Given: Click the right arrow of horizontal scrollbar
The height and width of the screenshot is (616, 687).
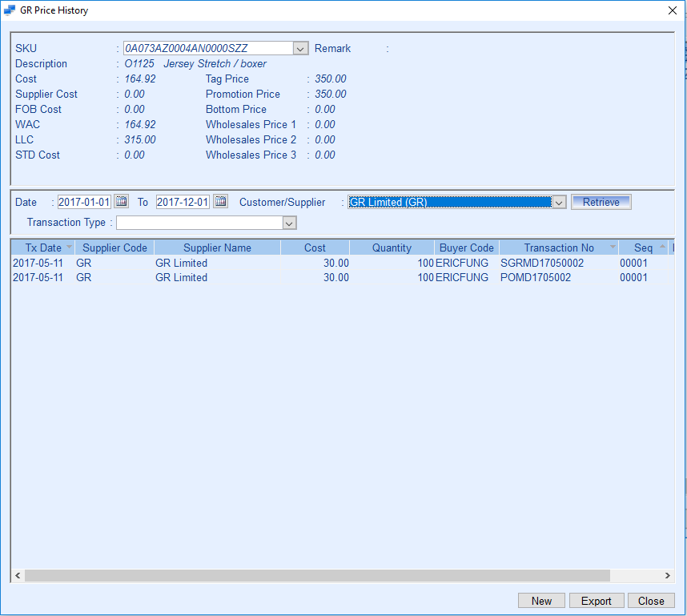Looking at the screenshot, I should pos(667,575).
